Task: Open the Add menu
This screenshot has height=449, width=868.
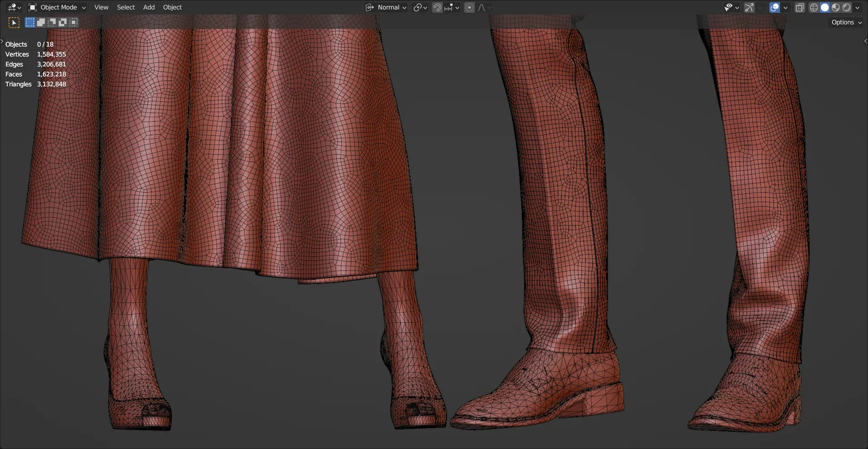Action: pos(149,7)
